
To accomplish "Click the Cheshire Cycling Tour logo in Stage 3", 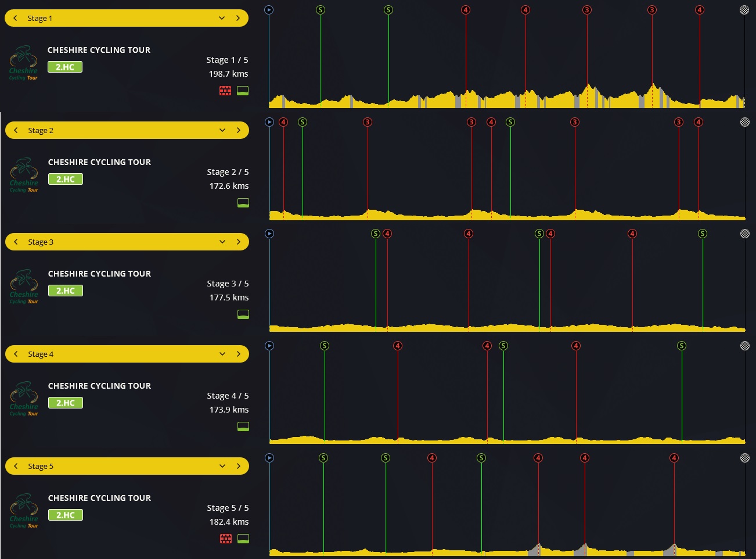I will [x=24, y=286].
